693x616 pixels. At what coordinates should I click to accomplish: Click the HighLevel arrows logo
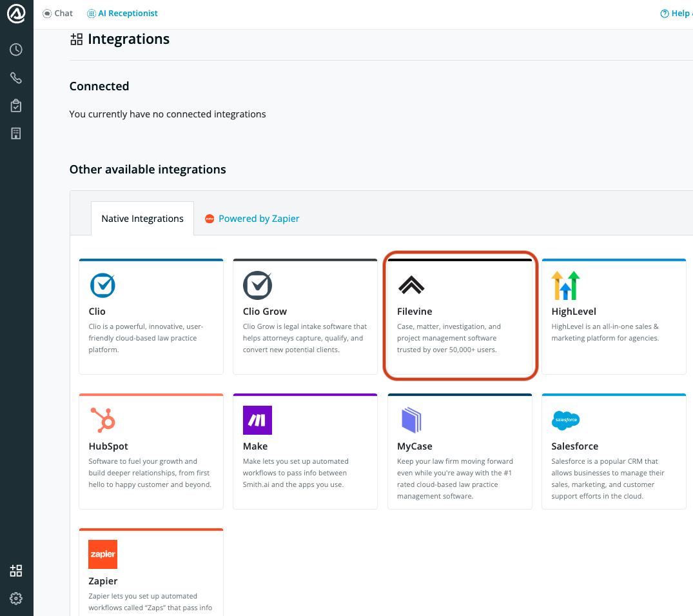coord(565,285)
